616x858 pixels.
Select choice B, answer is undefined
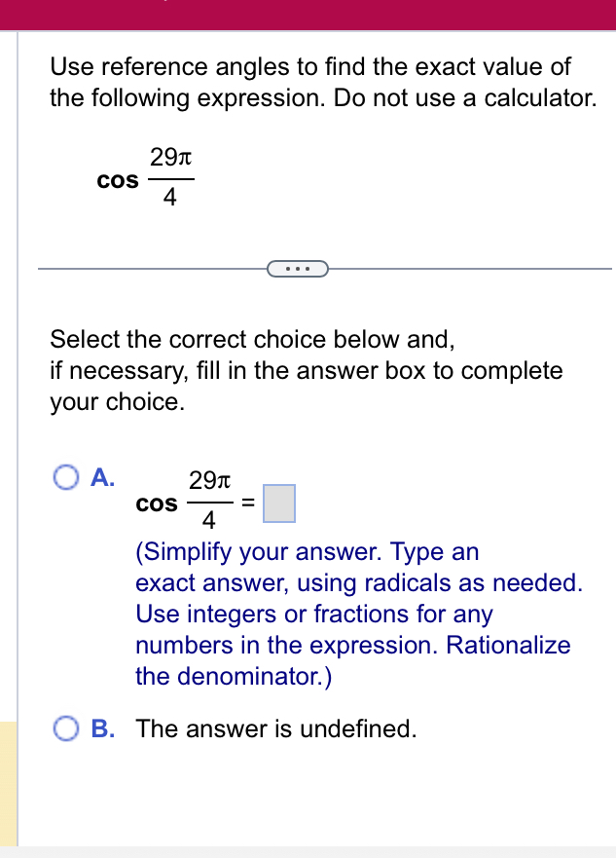66,728
